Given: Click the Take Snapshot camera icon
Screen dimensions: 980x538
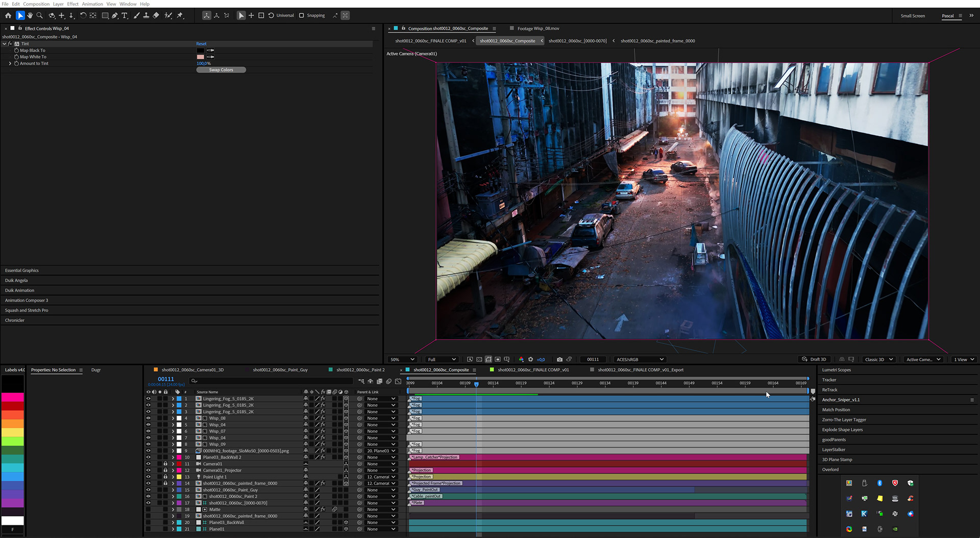Looking at the screenshot, I should click(x=559, y=359).
